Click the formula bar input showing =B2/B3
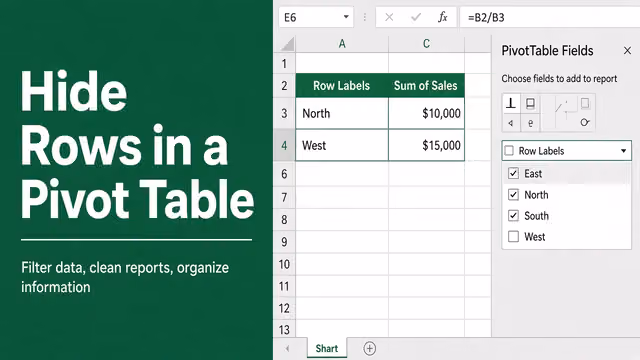Image resolution: width=640 pixels, height=360 pixels. click(549, 17)
